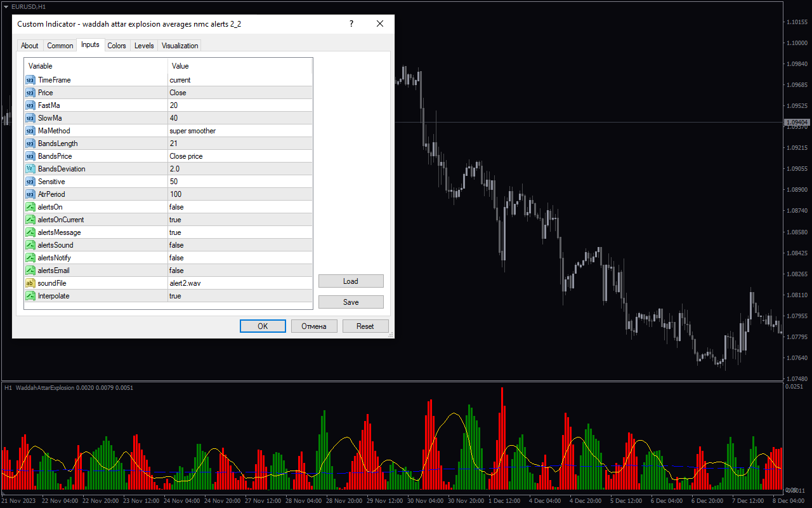Click the BandsPrice variable type icon
Viewport: 812px width, 508px height.
30,156
